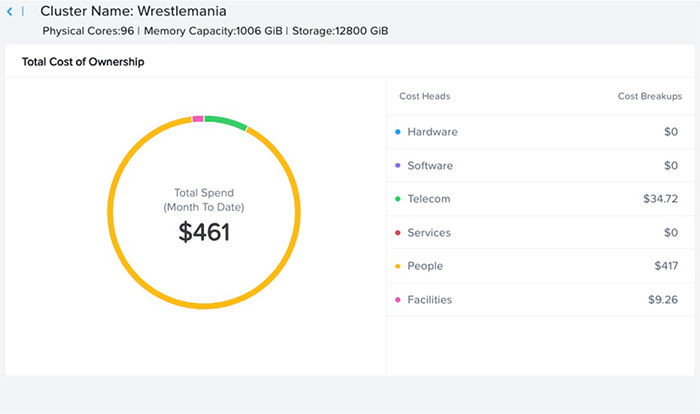Click the $34.72 Telecom cost value

coord(660,199)
